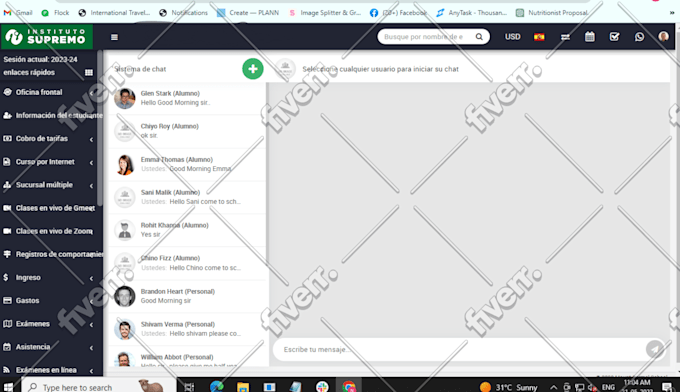The height and width of the screenshot is (392, 680).
Task: Click the Asistencia calendar icon
Action: [7, 347]
